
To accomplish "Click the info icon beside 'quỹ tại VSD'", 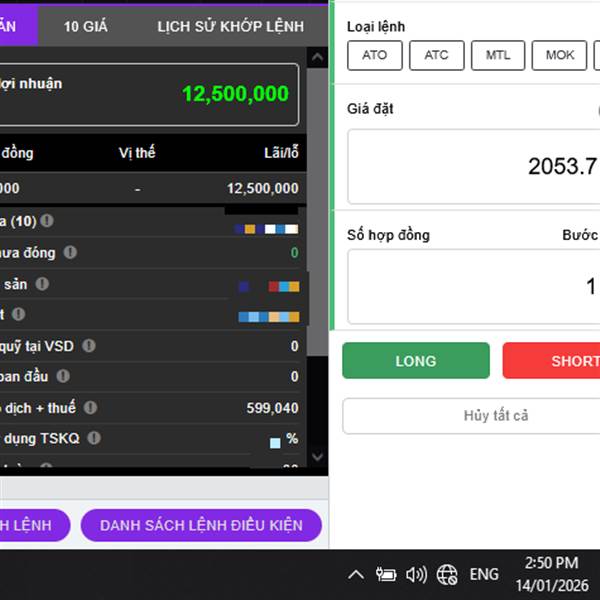I will tap(89, 346).
